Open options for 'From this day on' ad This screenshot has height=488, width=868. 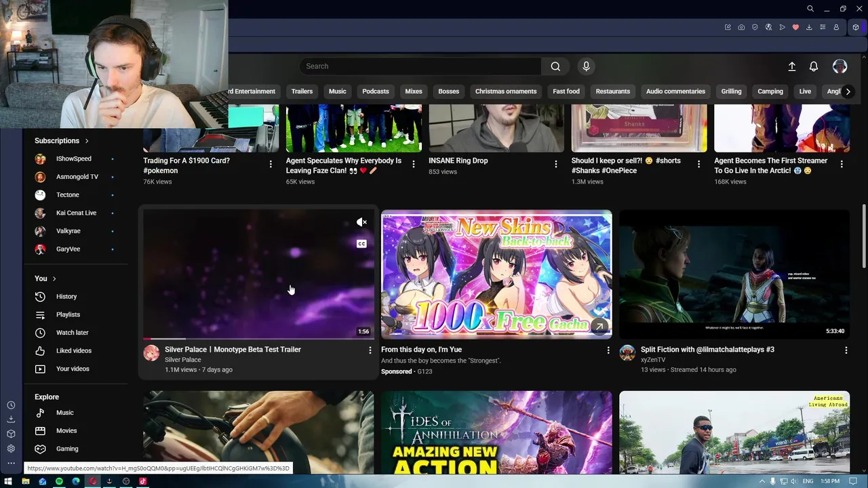click(x=608, y=350)
